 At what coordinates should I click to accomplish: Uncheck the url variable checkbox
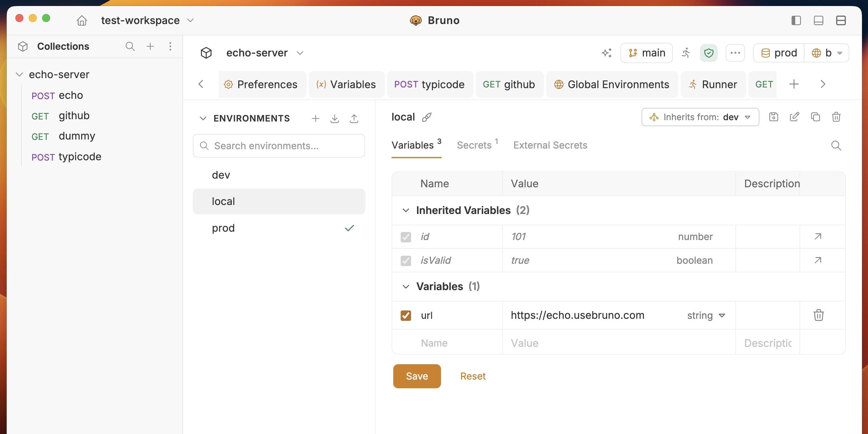point(406,315)
